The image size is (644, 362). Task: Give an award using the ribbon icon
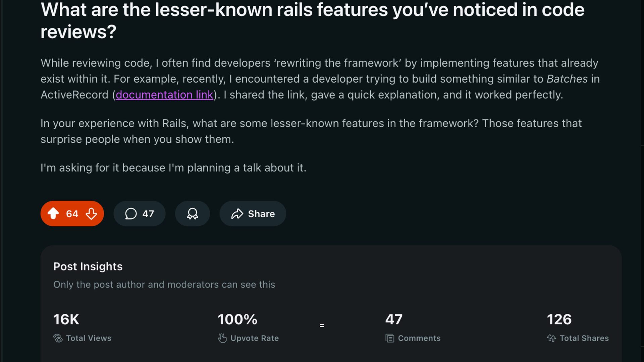point(193,214)
